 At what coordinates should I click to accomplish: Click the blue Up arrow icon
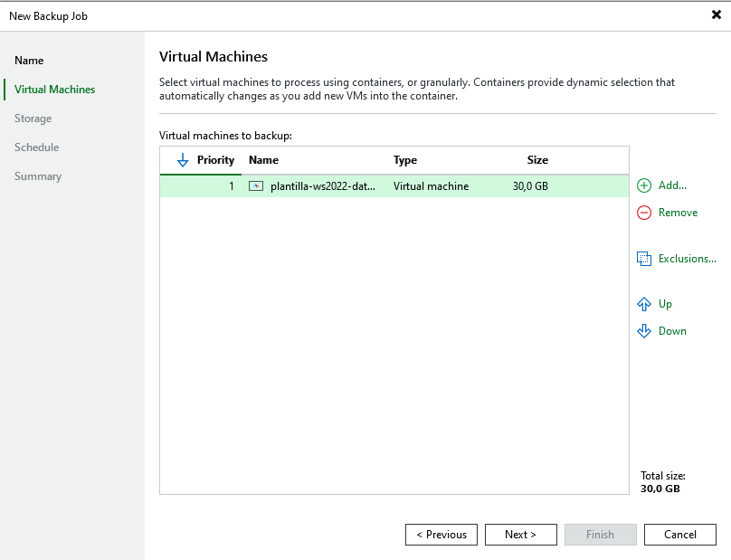point(644,304)
